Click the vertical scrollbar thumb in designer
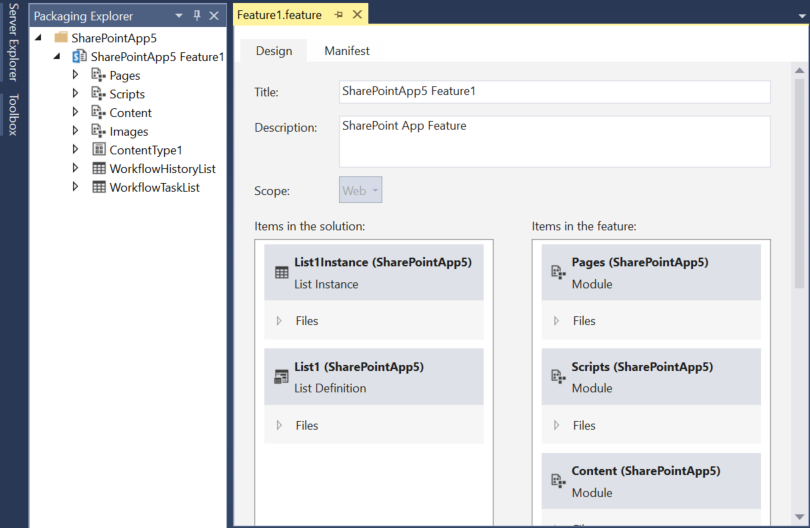The height and width of the screenshot is (528, 810). coord(800,183)
